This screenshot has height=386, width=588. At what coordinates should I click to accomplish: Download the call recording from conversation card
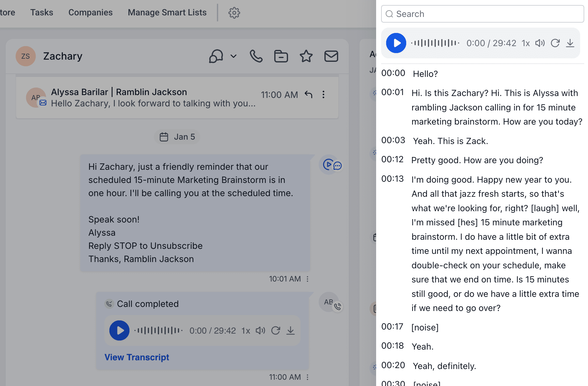(291, 330)
